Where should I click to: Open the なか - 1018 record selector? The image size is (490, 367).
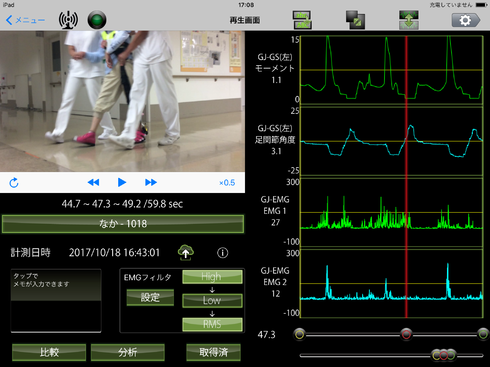tap(123, 224)
